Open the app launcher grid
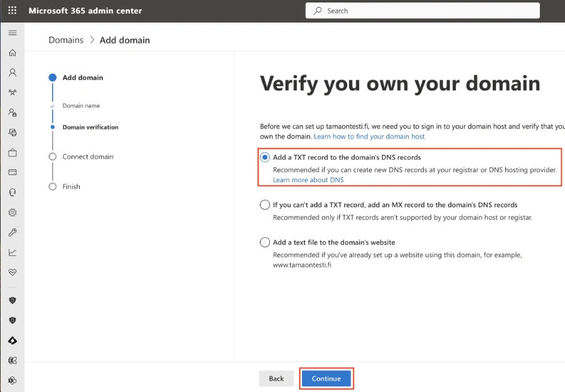The height and width of the screenshot is (392, 565). tap(13, 11)
